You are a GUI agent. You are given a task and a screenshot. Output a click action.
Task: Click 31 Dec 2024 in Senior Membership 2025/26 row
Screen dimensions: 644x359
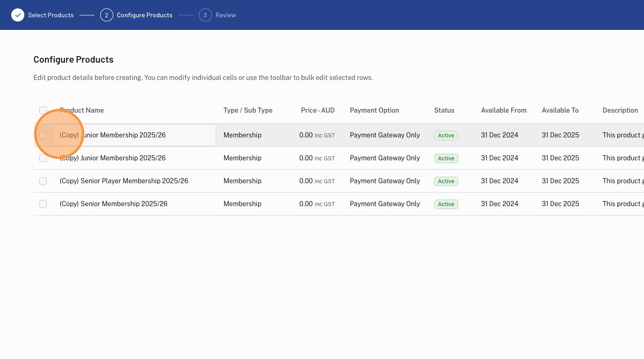click(x=500, y=204)
